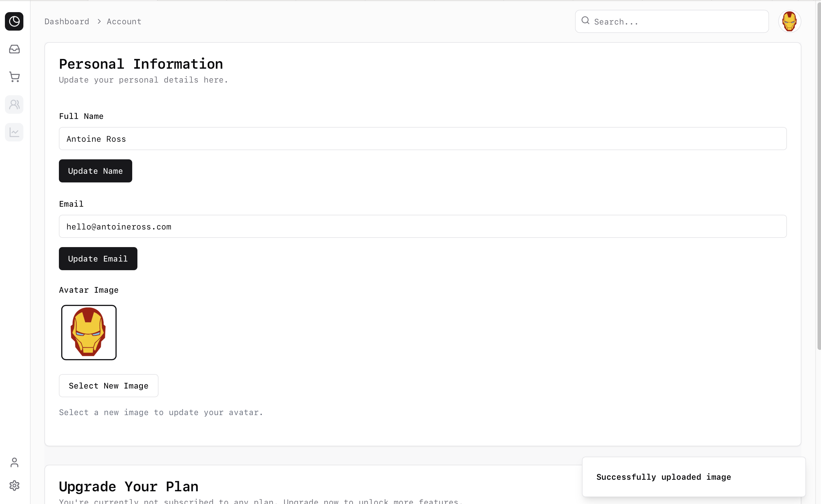Select the users icon in the sidebar
The image size is (821, 504).
pos(14,105)
